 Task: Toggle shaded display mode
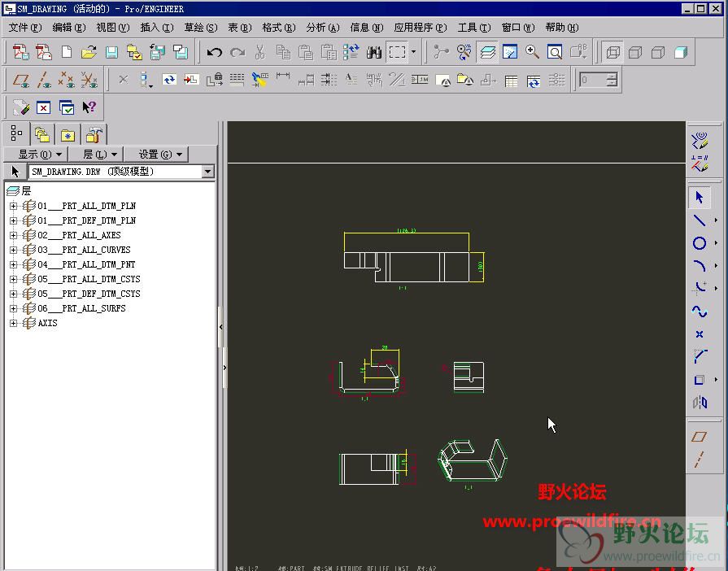click(x=681, y=52)
